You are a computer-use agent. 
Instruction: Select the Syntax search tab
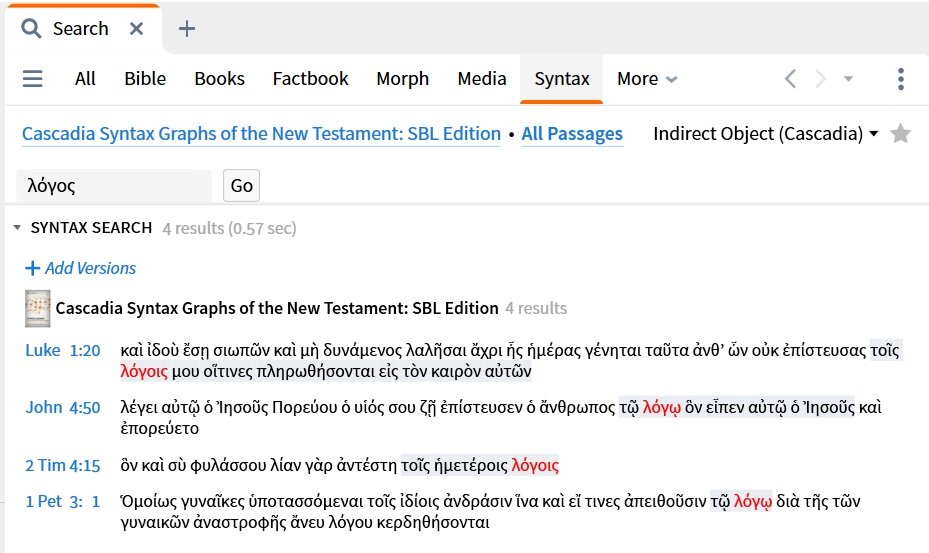coord(562,79)
